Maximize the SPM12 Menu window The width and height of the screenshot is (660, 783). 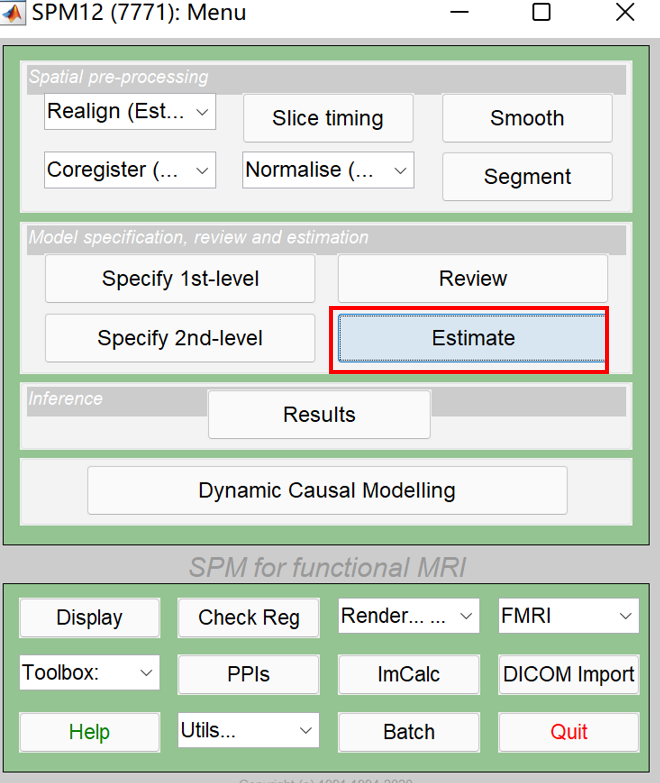(x=542, y=12)
